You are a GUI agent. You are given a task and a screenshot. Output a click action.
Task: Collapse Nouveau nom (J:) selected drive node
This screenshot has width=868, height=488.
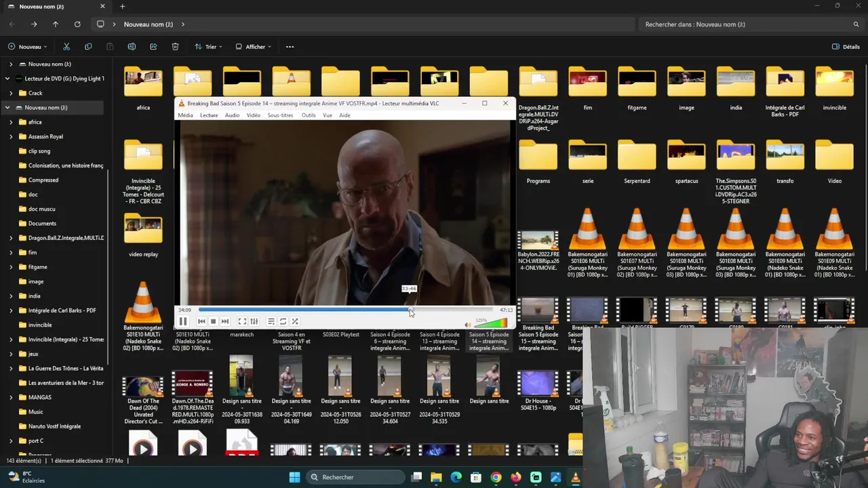(x=7, y=107)
